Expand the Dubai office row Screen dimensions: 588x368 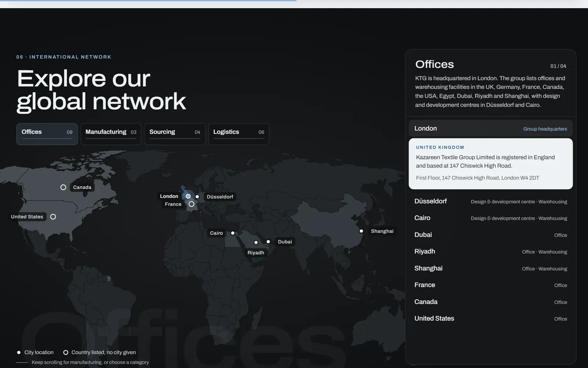(x=491, y=235)
